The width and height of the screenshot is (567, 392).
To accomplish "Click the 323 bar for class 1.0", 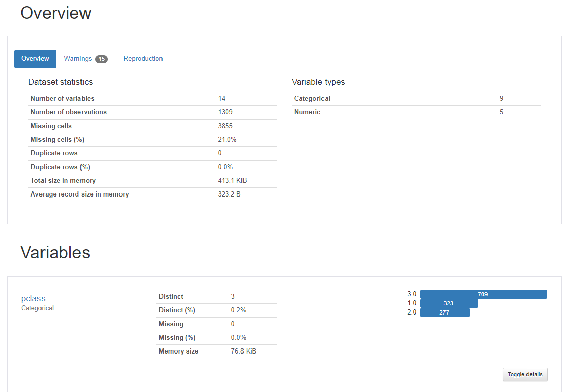I will point(449,303).
